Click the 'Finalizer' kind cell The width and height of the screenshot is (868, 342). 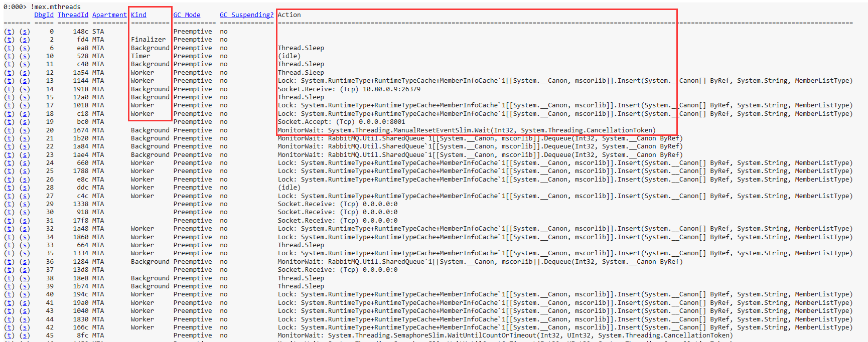(148, 40)
